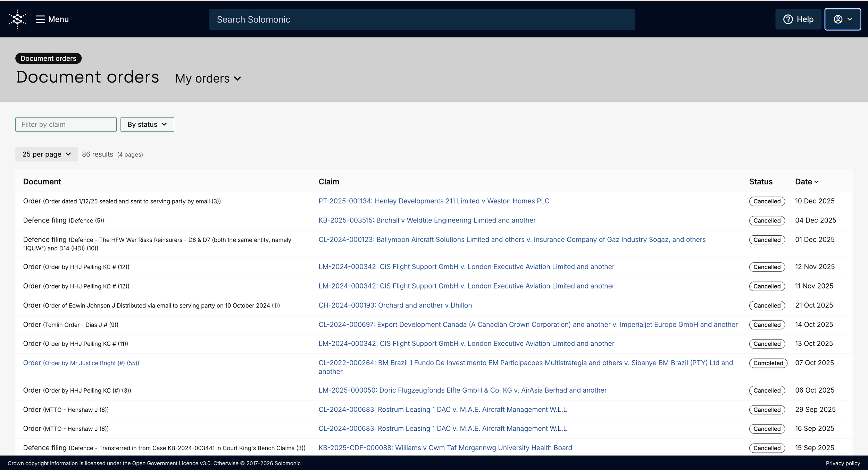Screen dimensions: 868x470
Task: Click the Document orders breadcrumb pill
Action: pyautogui.click(x=48, y=58)
